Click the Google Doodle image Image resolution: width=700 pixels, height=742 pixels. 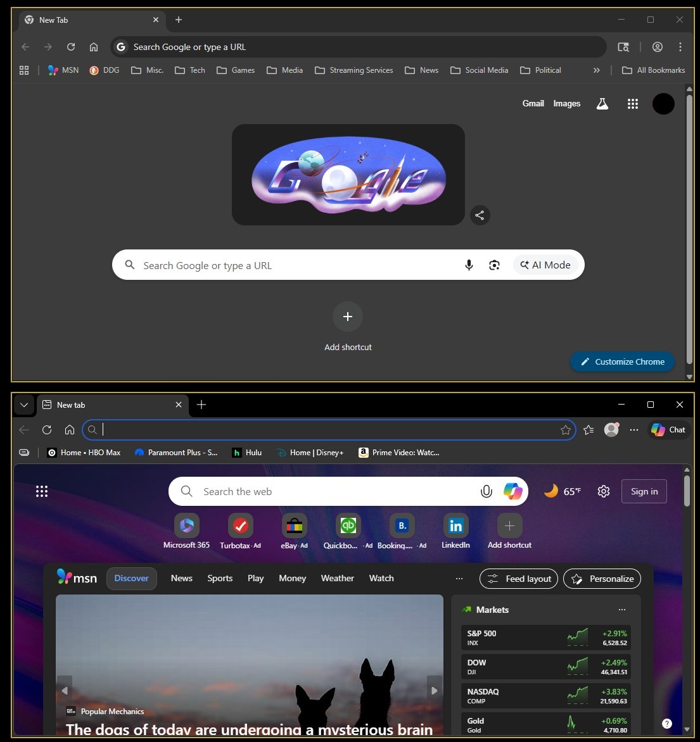(x=348, y=175)
